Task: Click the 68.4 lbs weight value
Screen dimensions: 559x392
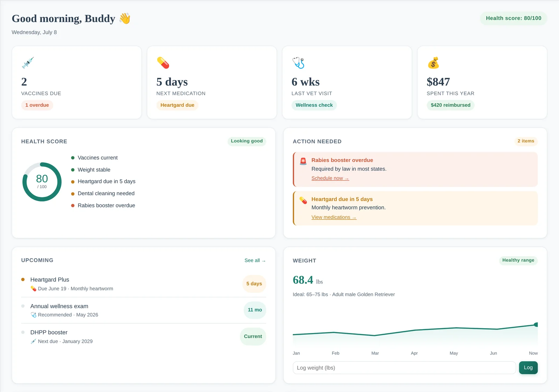Action: (x=308, y=280)
